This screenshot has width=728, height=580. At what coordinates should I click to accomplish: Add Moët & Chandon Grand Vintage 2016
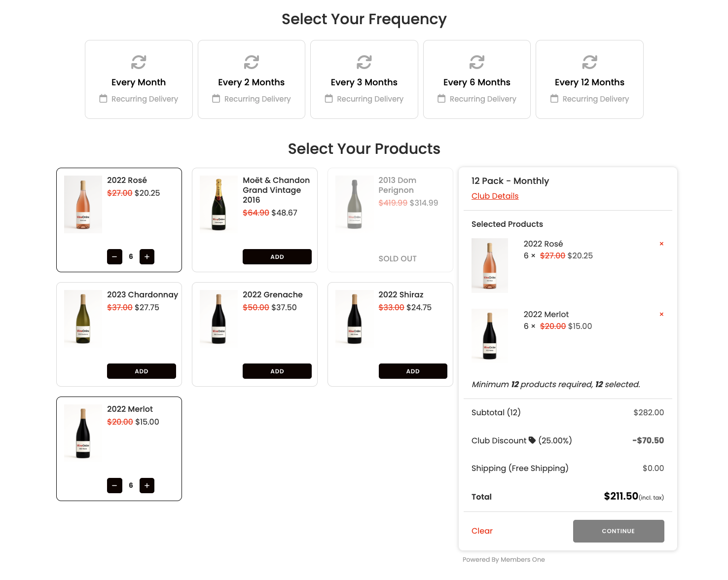[277, 257]
